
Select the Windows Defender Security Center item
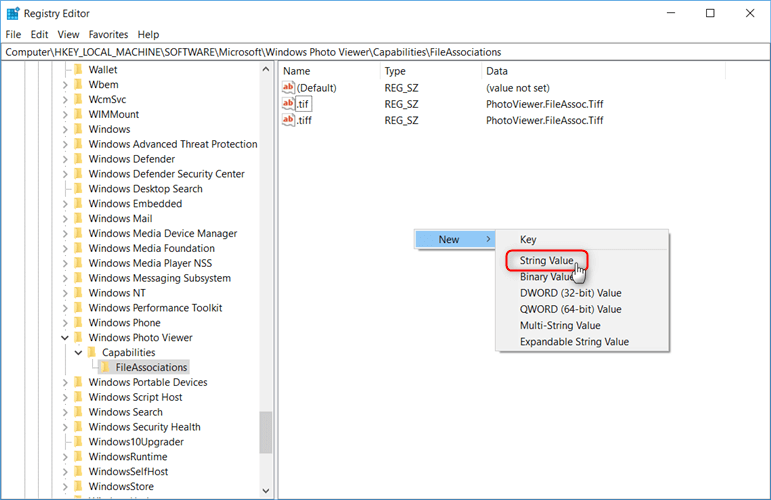pos(166,174)
